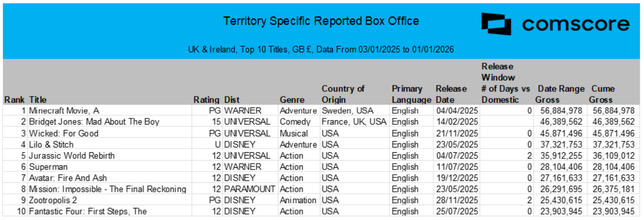
Task: Click the Comscore logo icon
Action: coord(496,24)
